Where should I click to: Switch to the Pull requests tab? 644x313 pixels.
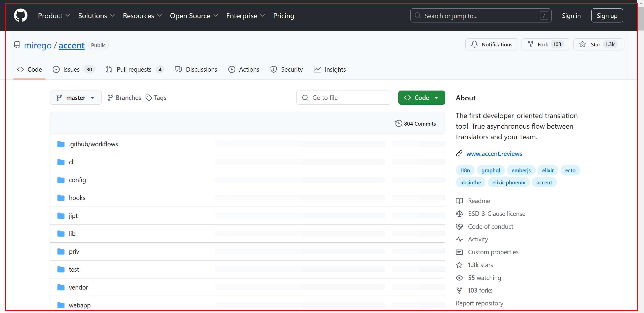pos(135,69)
